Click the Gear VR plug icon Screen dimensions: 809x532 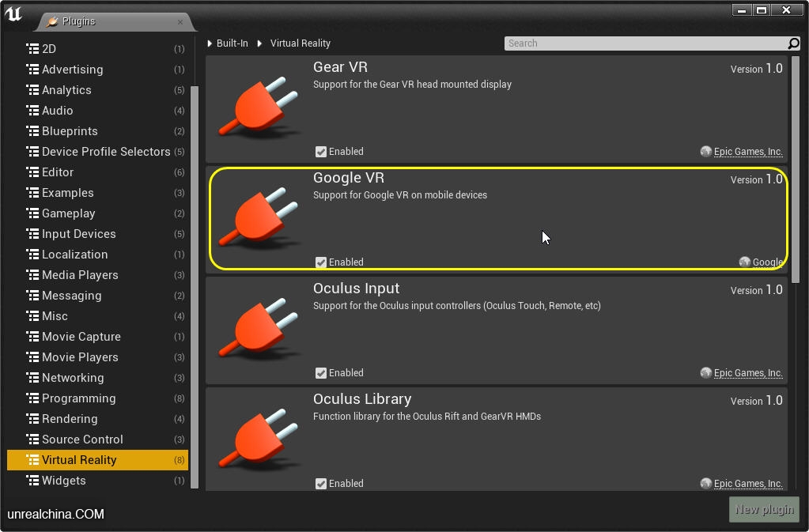pyautogui.click(x=258, y=108)
